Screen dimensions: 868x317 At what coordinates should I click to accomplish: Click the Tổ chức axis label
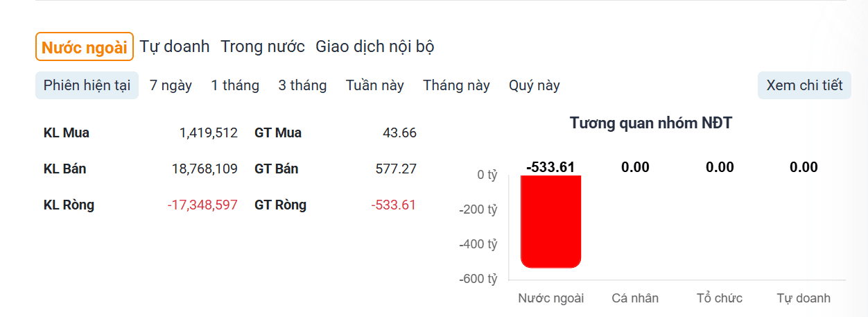click(x=720, y=298)
